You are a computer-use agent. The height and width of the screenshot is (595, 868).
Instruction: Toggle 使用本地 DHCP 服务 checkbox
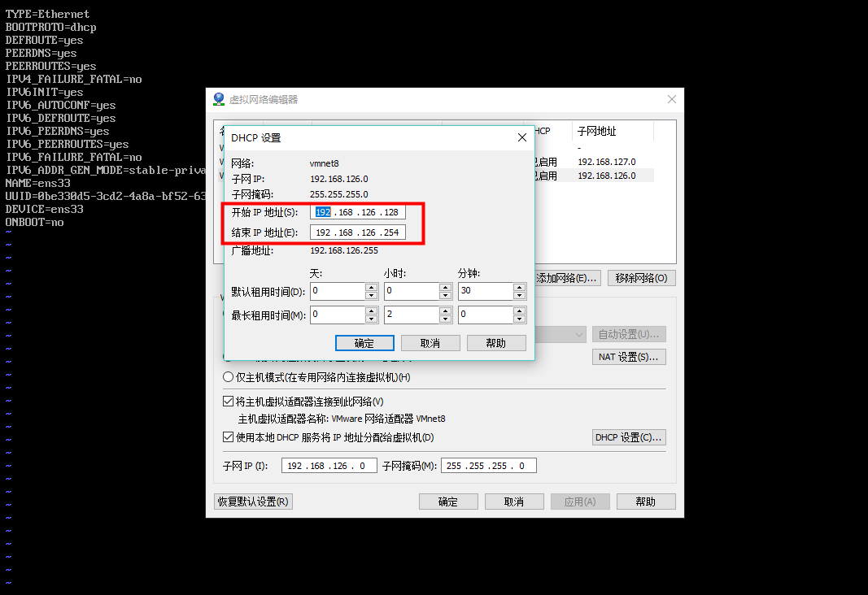[x=228, y=436]
